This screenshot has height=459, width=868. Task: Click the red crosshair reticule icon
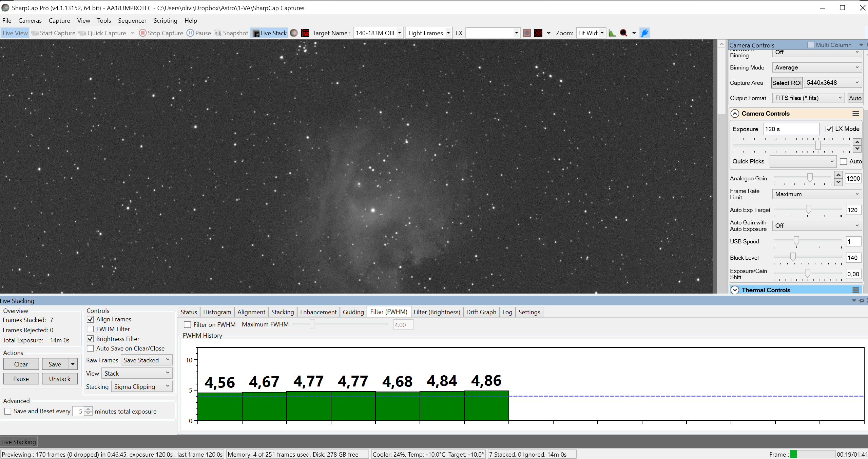pyautogui.click(x=538, y=33)
